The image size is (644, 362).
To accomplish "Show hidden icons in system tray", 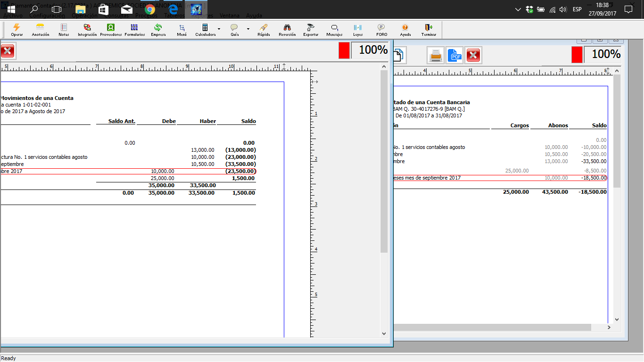I will (518, 9).
